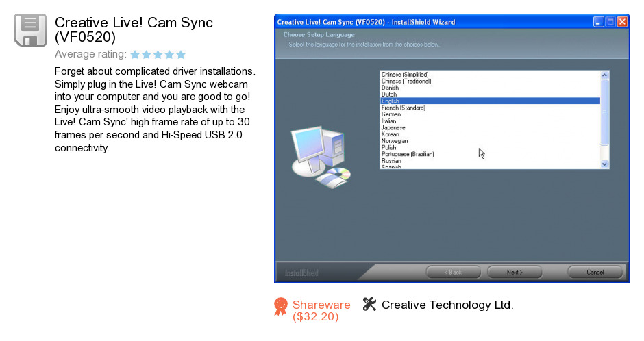Click the language list scrollbar thumb
Screen dimensions: 644x341
coord(604,112)
